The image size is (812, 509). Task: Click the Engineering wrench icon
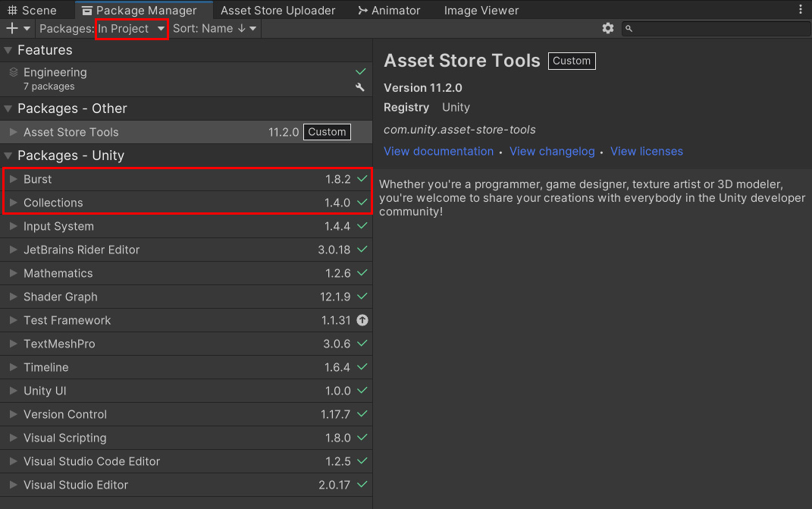(360, 87)
